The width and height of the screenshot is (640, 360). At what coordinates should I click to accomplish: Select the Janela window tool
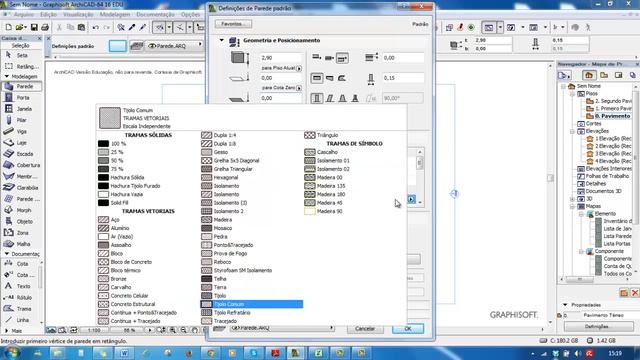(21, 109)
